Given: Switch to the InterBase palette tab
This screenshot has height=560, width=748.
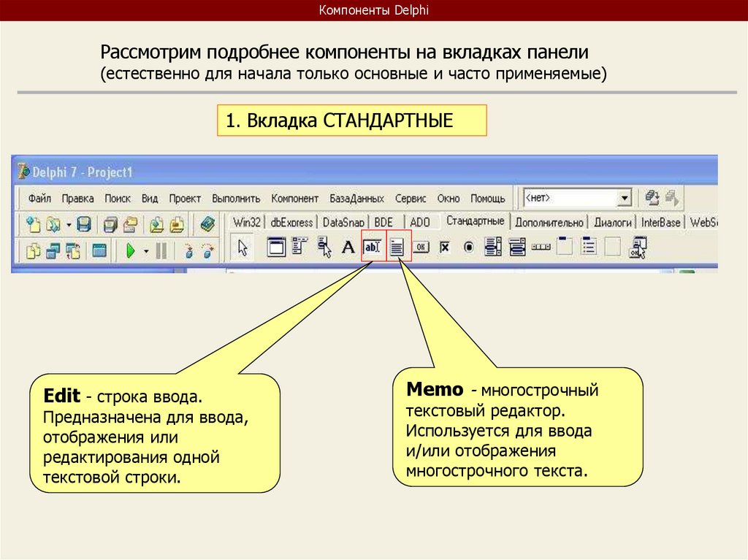Looking at the screenshot, I should pyautogui.click(x=660, y=222).
